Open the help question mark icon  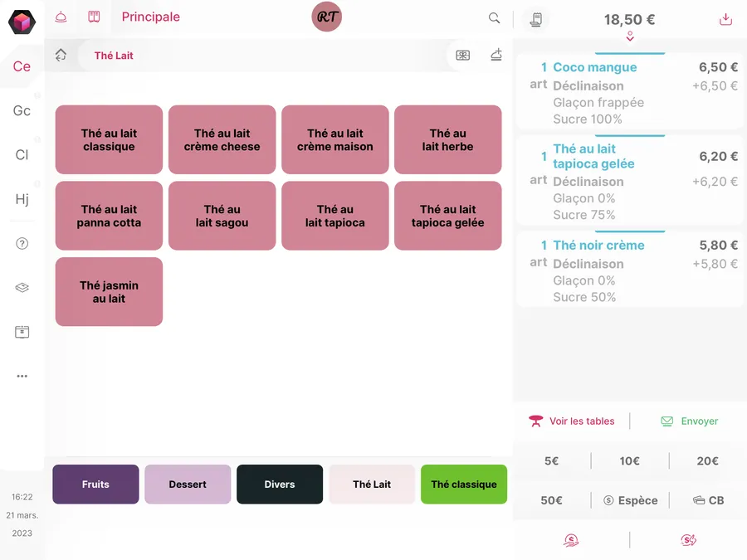tap(22, 244)
